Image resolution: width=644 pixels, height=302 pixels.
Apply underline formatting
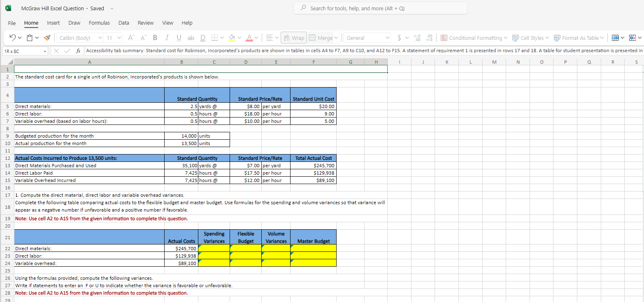tap(178, 37)
